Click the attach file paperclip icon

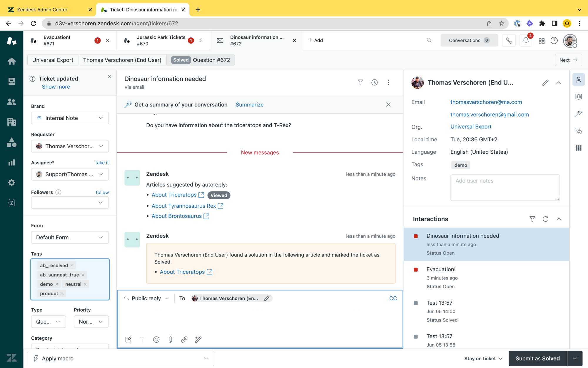point(170,339)
